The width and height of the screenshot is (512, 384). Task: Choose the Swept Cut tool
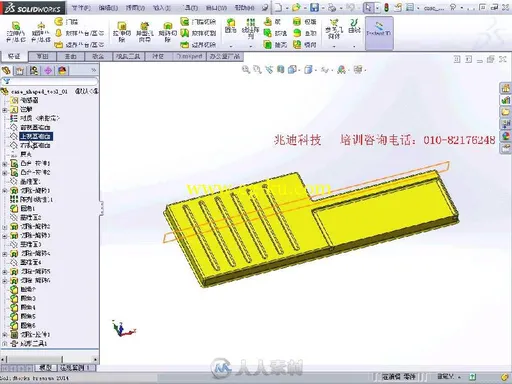(198, 22)
